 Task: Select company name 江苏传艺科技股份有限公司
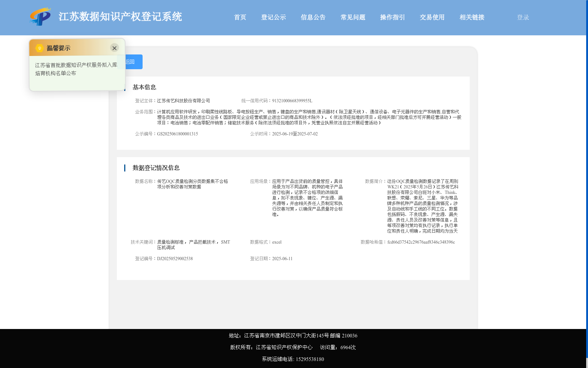point(183,101)
